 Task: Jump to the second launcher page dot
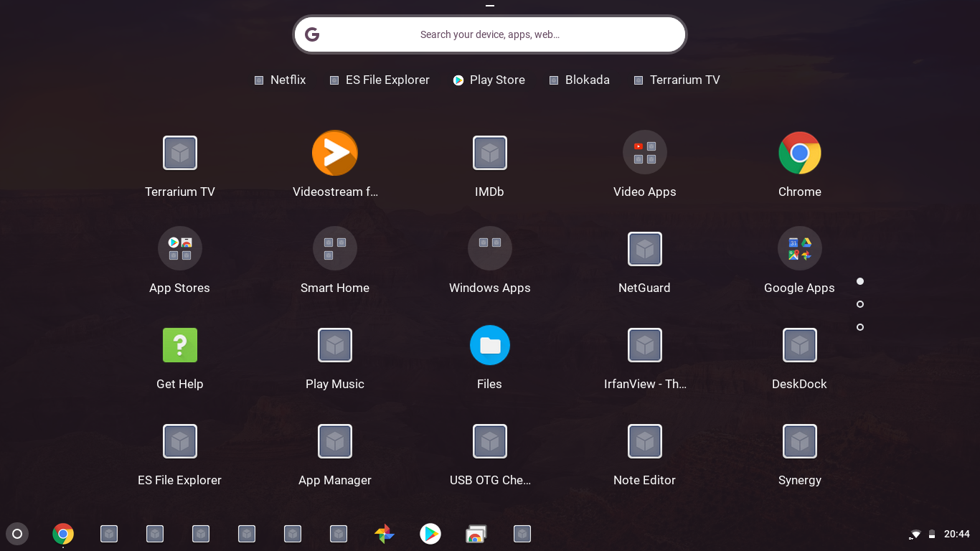(859, 304)
